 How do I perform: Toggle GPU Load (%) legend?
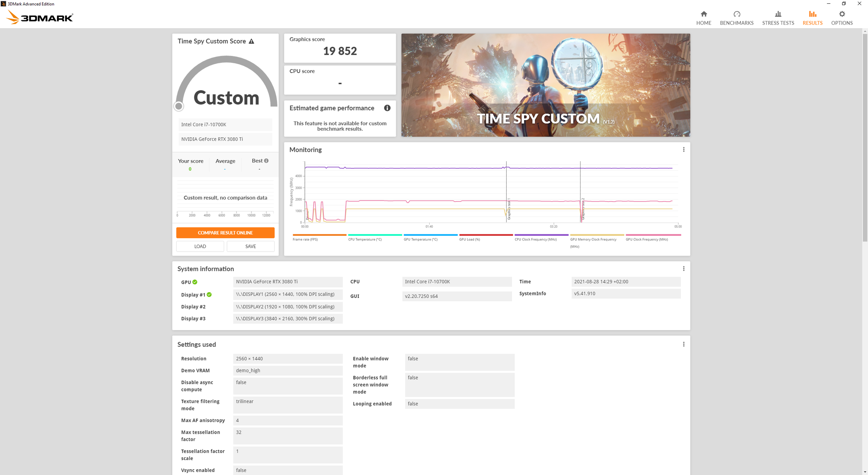coord(485,237)
